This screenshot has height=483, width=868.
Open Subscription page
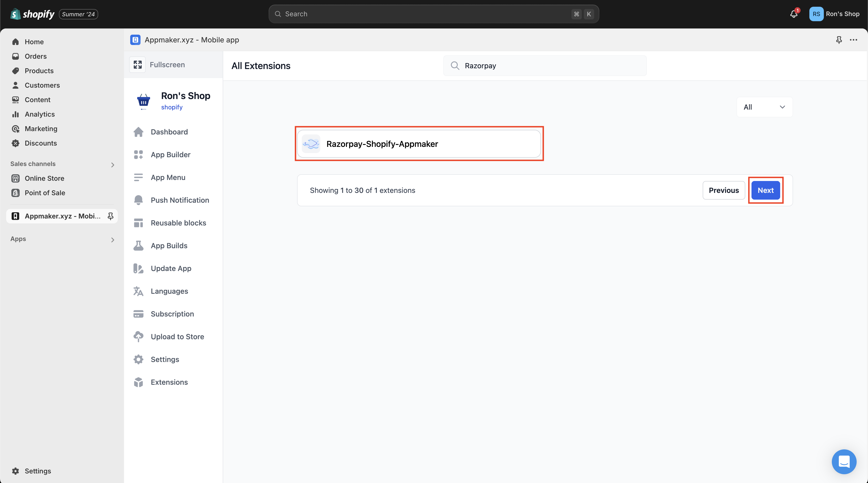173,314
